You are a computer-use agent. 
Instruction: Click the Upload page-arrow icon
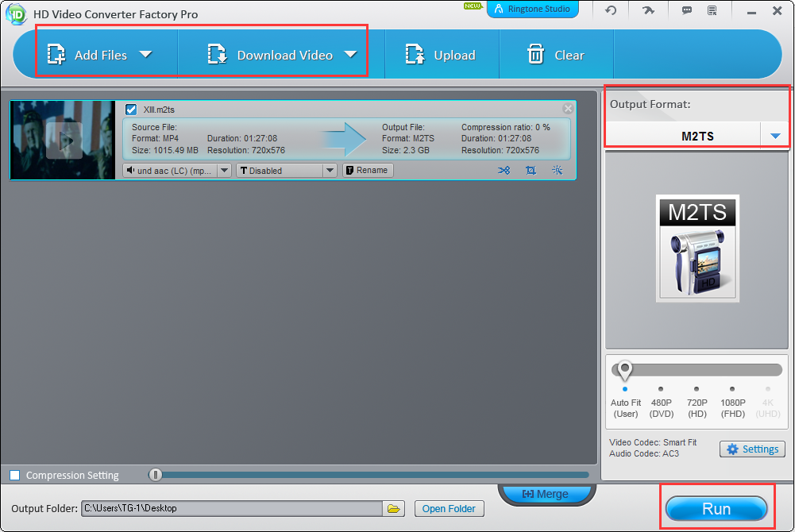click(x=415, y=54)
